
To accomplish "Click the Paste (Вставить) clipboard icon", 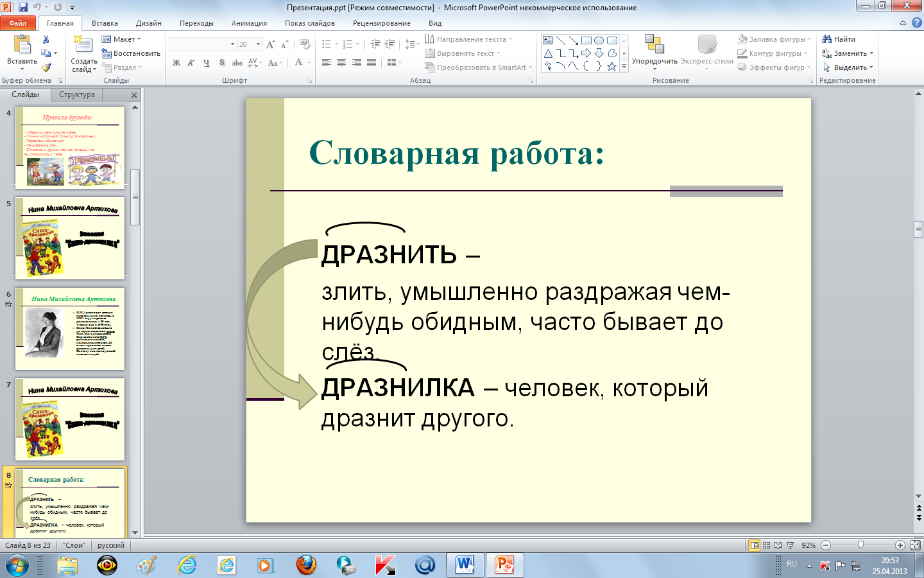I will 22,45.
